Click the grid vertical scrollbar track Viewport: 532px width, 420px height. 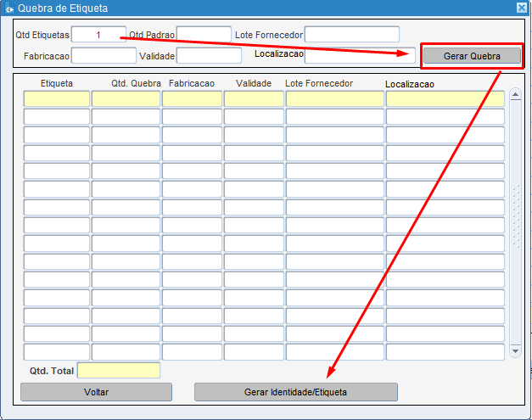[x=514, y=255]
